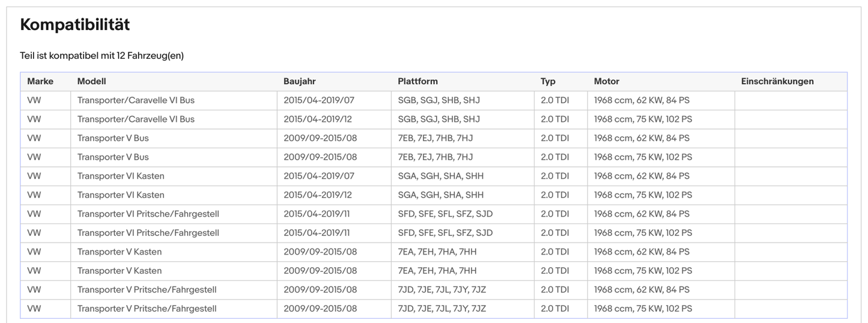Viewport: 868px width, 323px height.
Task: Click the 102 PS motor cell for Transporter VI Pritsche/Fahrgestell
Action: point(643,233)
